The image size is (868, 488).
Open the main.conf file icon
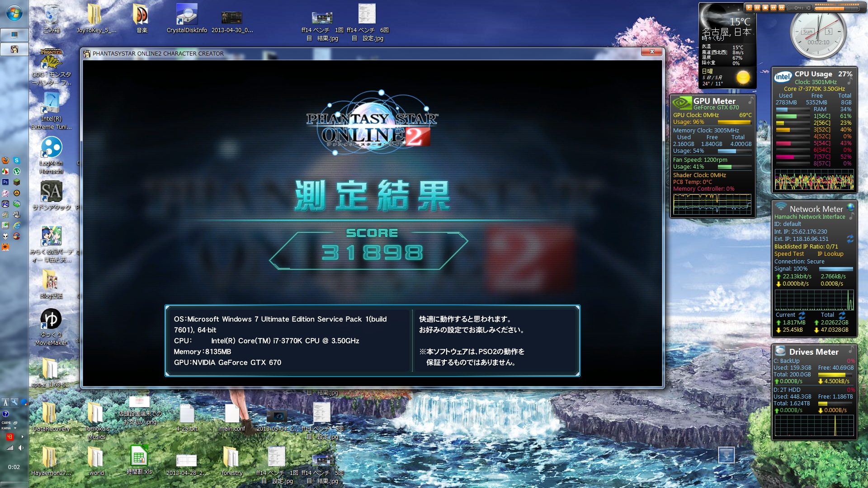pos(232,417)
